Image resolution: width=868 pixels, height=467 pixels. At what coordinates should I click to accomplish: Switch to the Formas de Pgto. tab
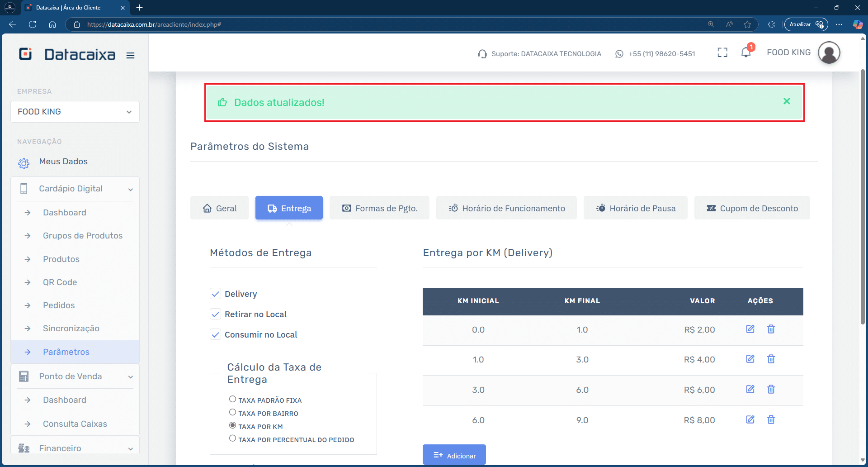coord(379,208)
